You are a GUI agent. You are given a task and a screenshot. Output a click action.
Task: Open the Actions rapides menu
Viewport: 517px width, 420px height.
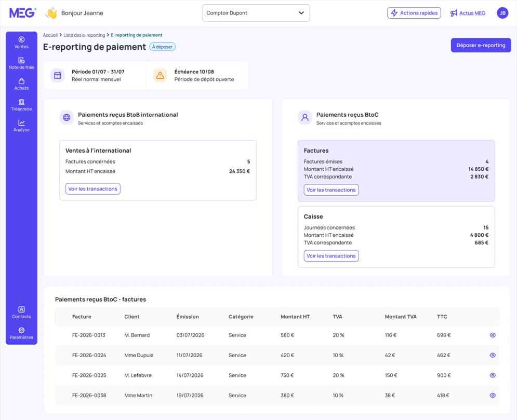414,13
